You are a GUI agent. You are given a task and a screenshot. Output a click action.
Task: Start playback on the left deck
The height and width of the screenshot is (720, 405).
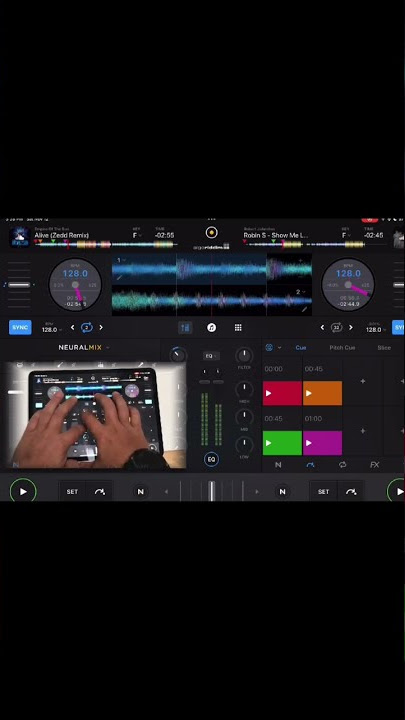[x=23, y=491]
